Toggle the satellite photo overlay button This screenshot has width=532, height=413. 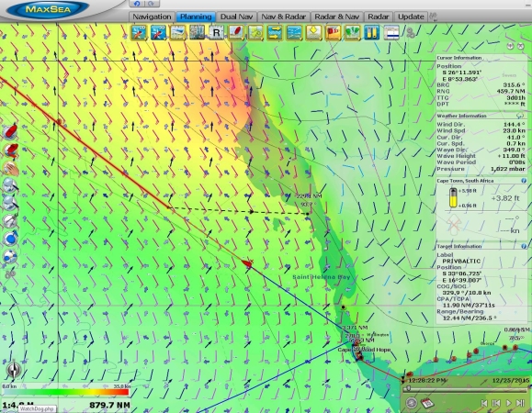(198, 33)
